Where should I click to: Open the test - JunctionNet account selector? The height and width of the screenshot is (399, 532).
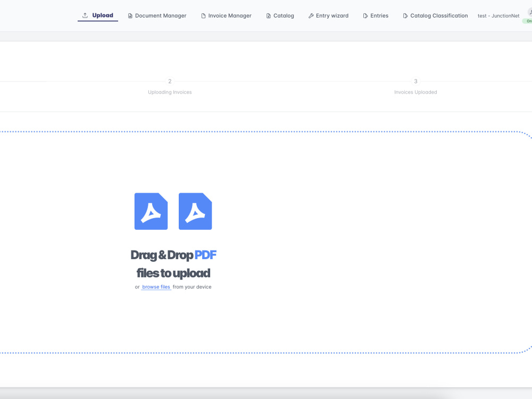tap(498, 15)
